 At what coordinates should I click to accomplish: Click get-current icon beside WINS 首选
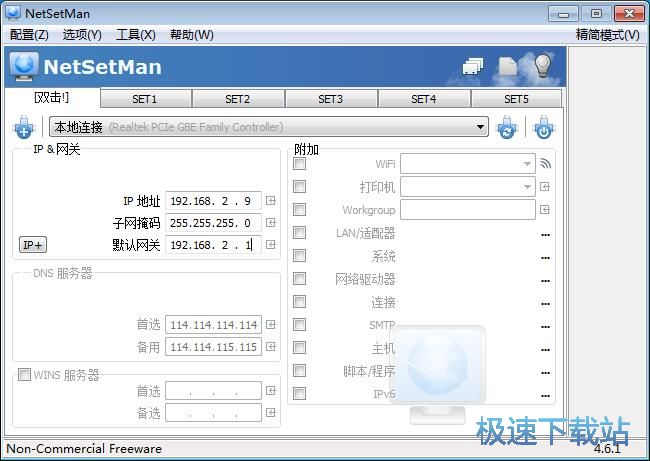(x=271, y=391)
